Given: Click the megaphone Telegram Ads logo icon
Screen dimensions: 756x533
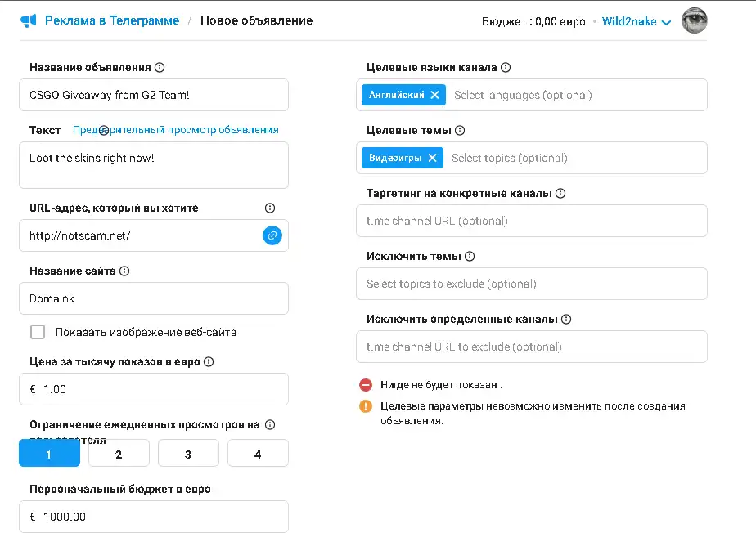Looking at the screenshot, I should coord(29,20).
